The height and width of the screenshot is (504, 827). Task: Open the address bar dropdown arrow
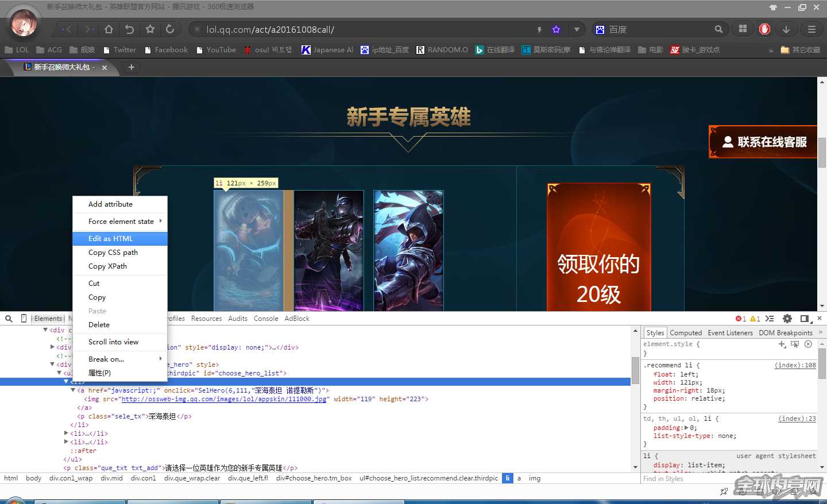(x=577, y=29)
